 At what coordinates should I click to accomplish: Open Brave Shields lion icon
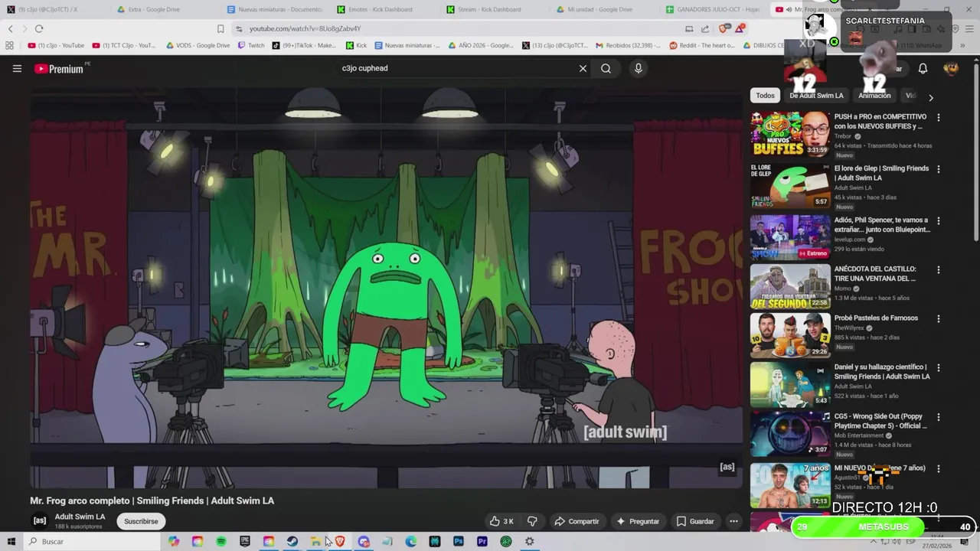pos(724,28)
